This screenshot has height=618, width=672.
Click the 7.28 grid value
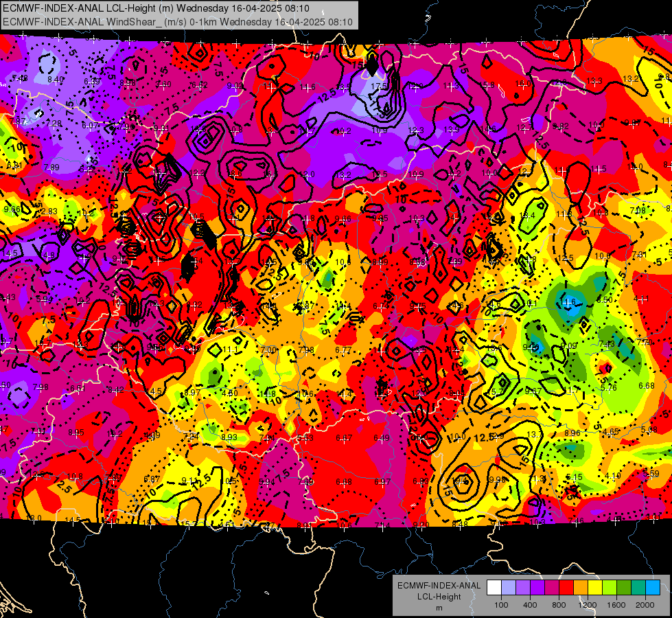[54, 123]
